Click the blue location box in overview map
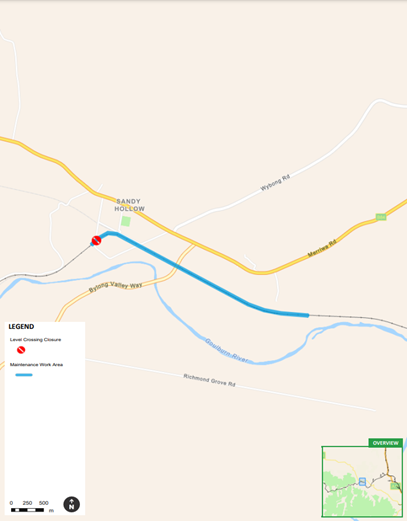 point(362,482)
